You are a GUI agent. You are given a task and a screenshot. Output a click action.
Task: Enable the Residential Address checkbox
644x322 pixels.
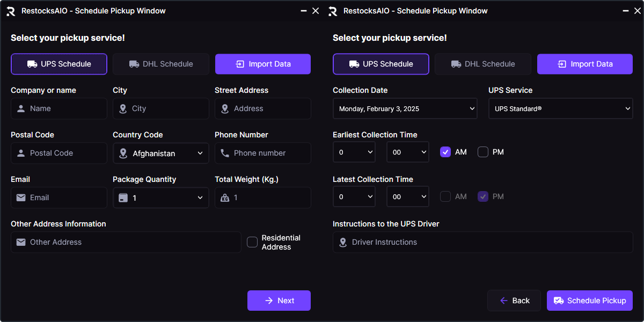coord(252,242)
